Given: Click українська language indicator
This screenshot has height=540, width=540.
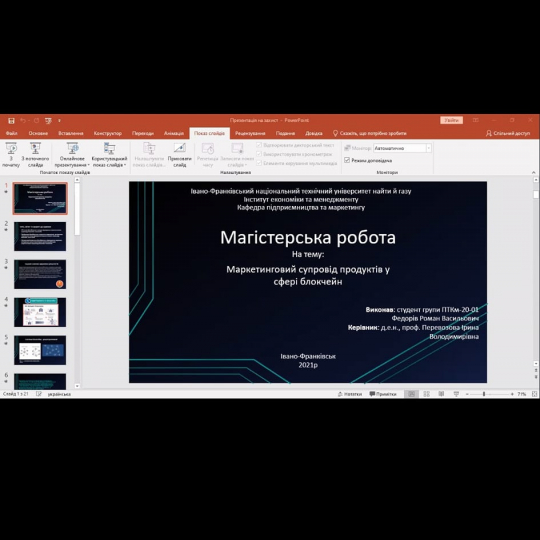Looking at the screenshot, I should (59, 394).
